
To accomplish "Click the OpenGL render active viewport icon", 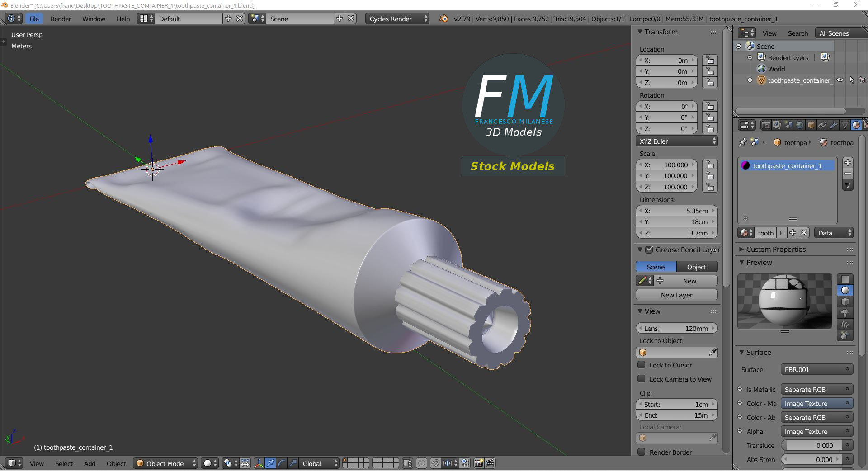I will click(x=479, y=463).
